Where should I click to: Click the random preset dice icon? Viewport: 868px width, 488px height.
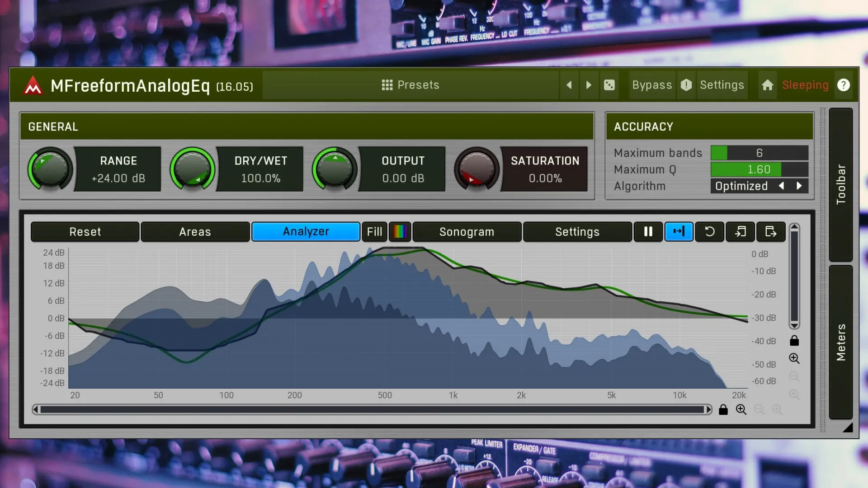pyautogui.click(x=609, y=85)
